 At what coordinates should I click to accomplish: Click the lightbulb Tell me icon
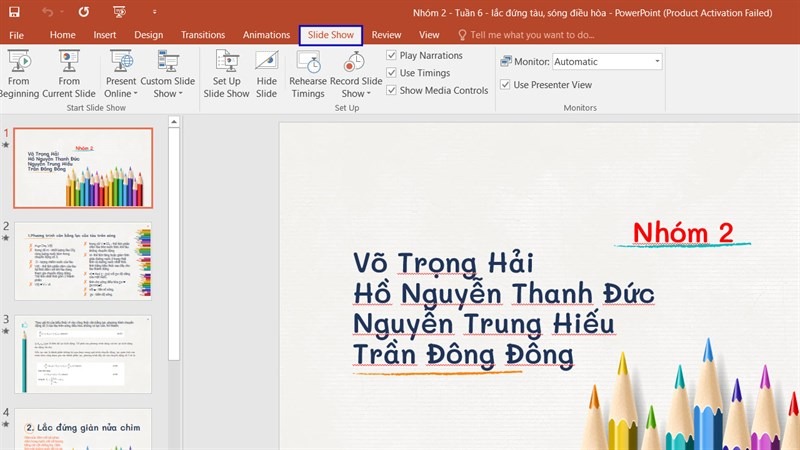462,35
